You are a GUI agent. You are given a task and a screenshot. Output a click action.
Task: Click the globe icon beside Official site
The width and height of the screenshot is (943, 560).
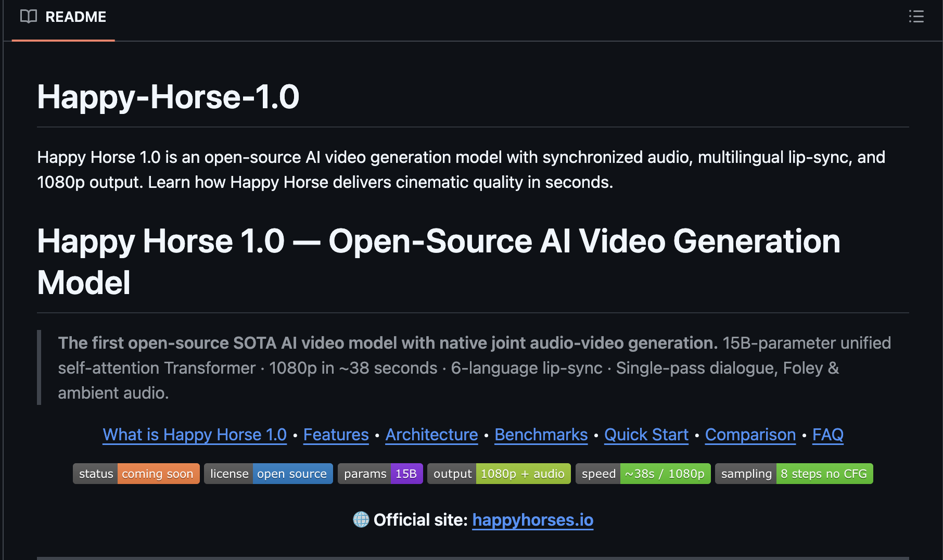(361, 519)
